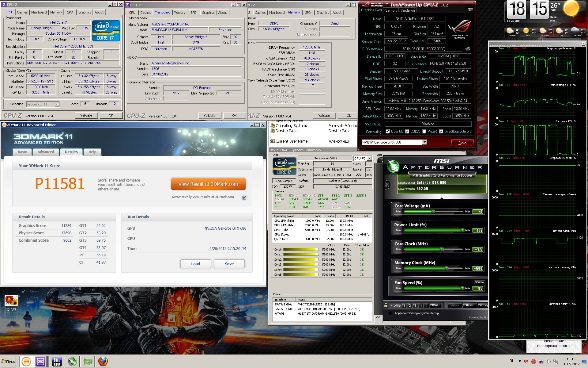Click the Afterburner K side tab
This screenshot has height=368, width=588.
click(387, 185)
